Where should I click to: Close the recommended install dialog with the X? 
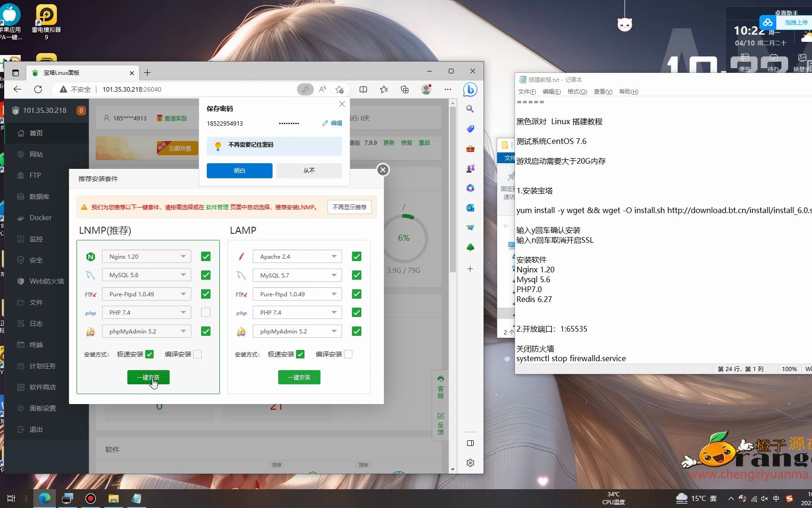383,170
